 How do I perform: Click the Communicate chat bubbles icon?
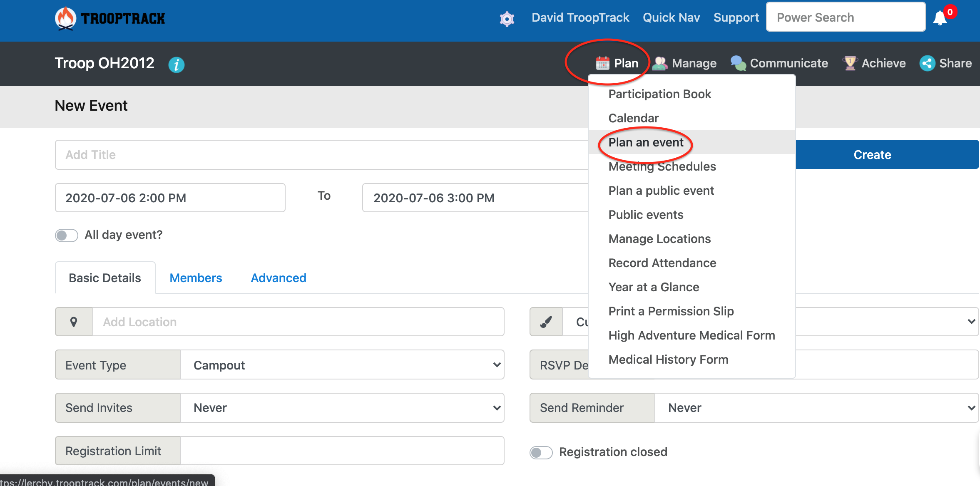738,63
